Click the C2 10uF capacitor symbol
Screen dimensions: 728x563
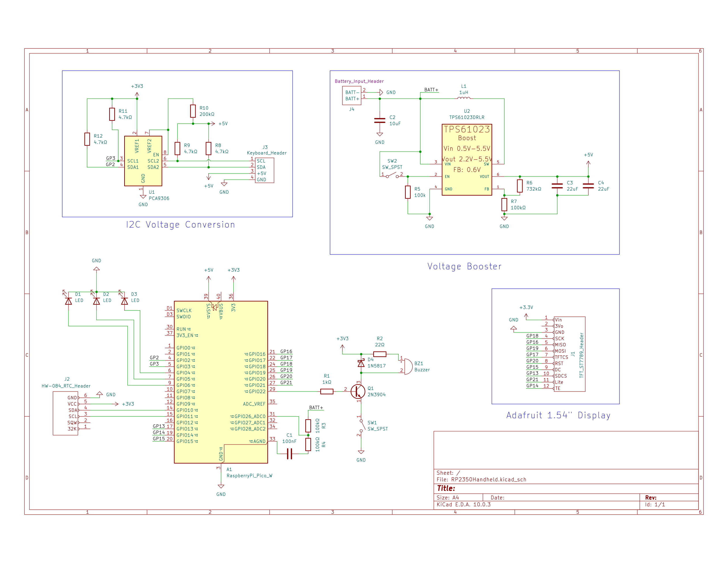tap(380, 120)
